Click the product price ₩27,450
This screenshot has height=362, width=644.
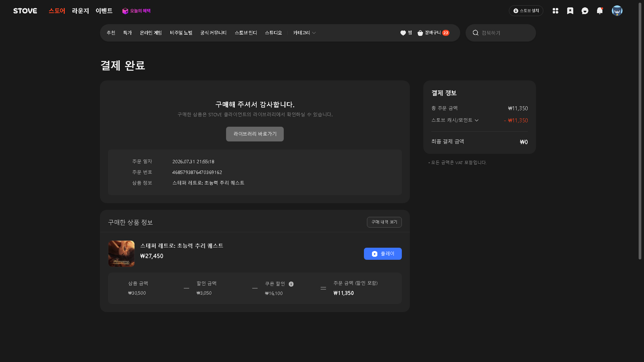tap(152, 256)
